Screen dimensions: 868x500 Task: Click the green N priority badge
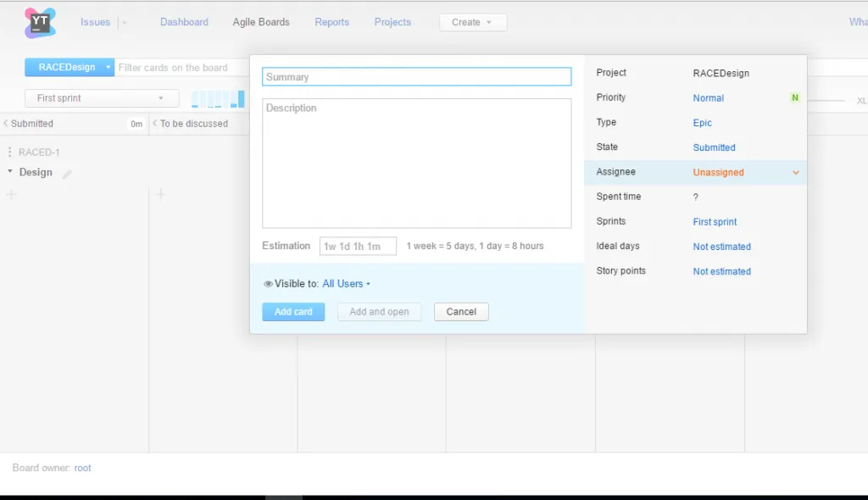pyautogui.click(x=794, y=97)
